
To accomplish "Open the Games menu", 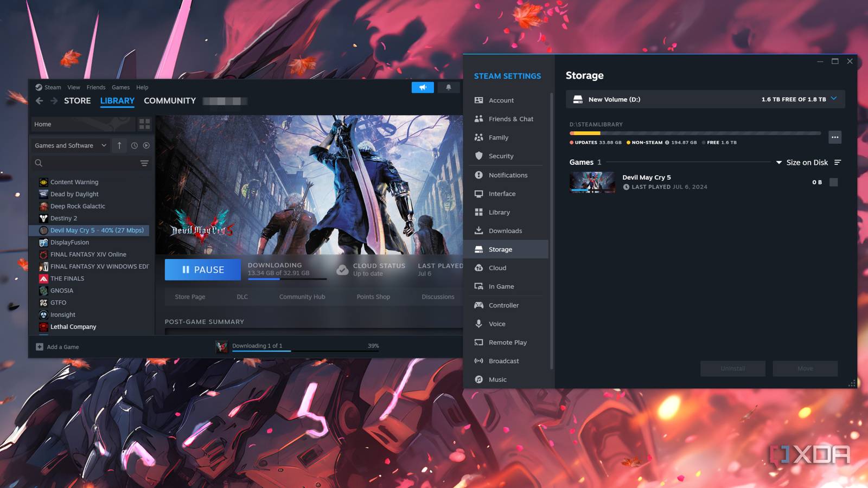I will click(x=120, y=87).
